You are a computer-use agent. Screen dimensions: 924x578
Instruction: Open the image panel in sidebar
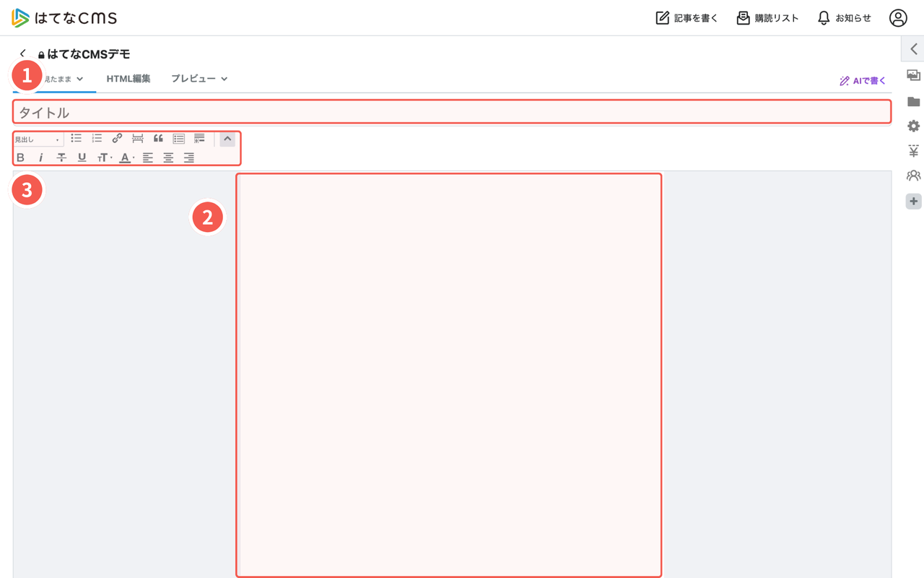click(x=913, y=75)
